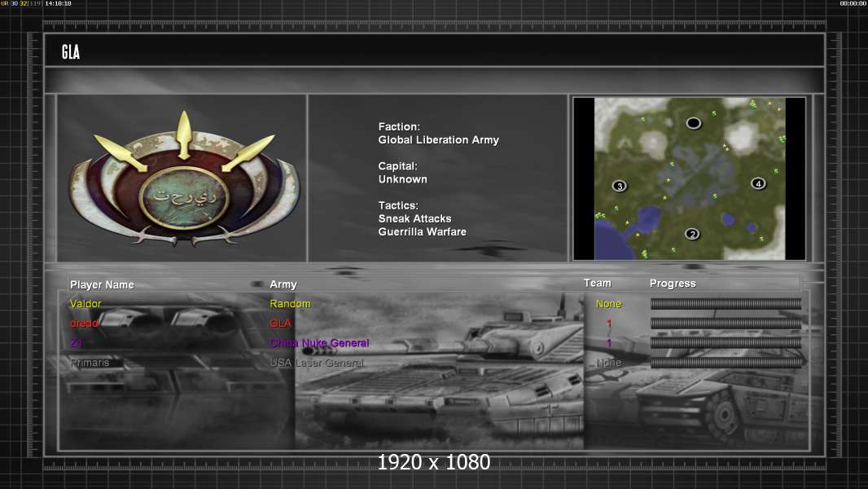Click Valdor's team value None
The image size is (868, 489).
click(608, 304)
